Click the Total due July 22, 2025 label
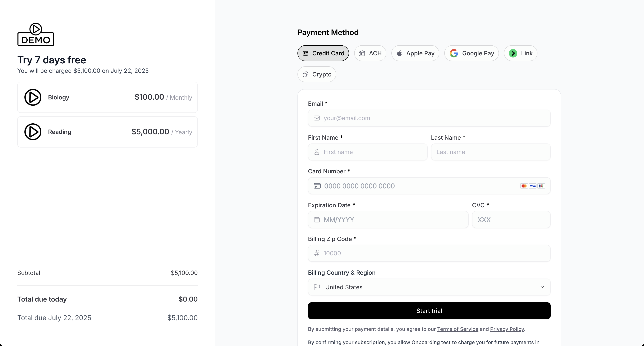 point(54,318)
